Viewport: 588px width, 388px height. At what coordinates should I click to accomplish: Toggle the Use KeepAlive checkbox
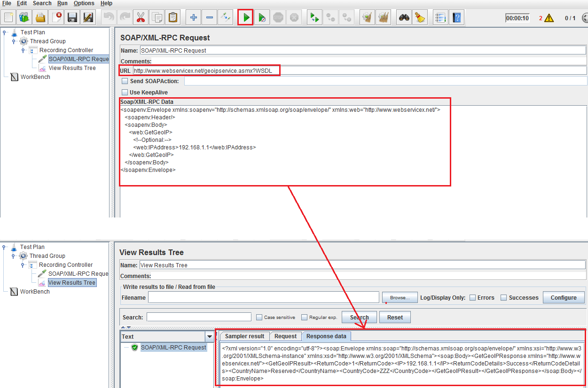click(125, 93)
